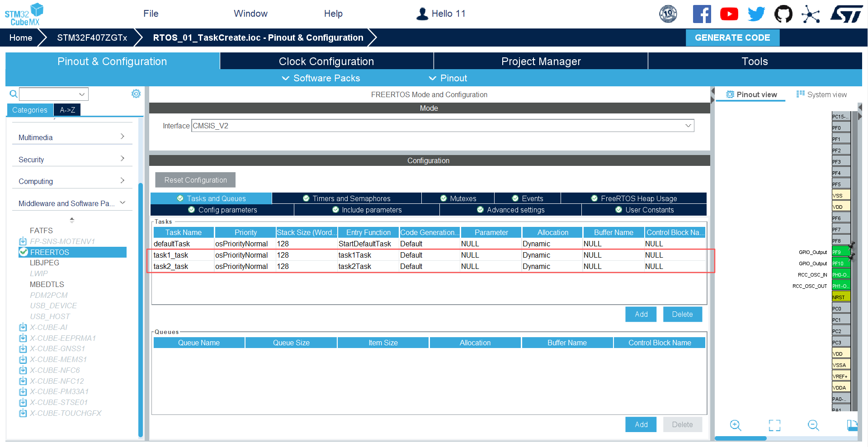This screenshot has width=868, height=447.
Task: Select the PC0 pin
Action: click(841, 309)
